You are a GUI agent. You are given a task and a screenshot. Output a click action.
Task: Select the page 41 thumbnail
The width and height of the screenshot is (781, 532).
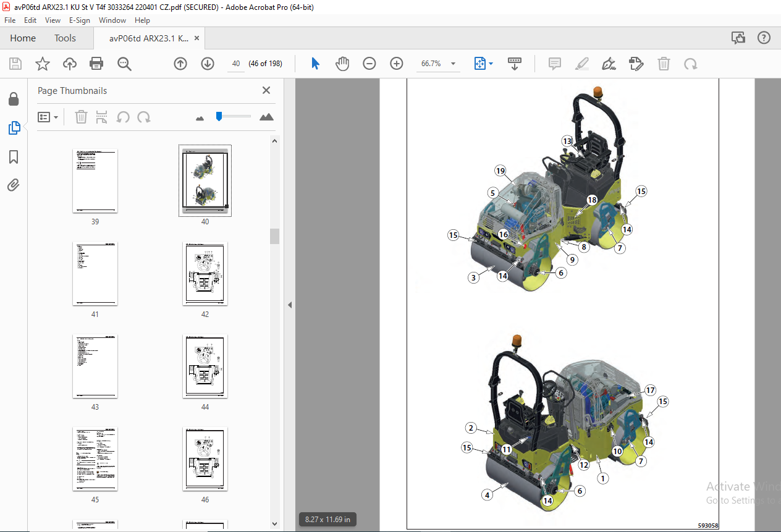(95, 274)
